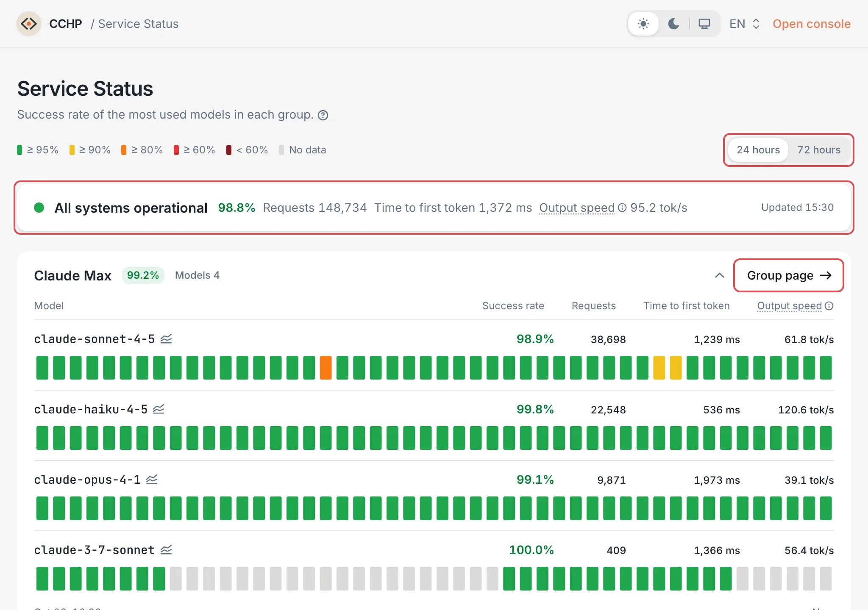Screen dimensions: 868x610
Task: Click the 100.0% success rate value
Action: tap(531, 550)
